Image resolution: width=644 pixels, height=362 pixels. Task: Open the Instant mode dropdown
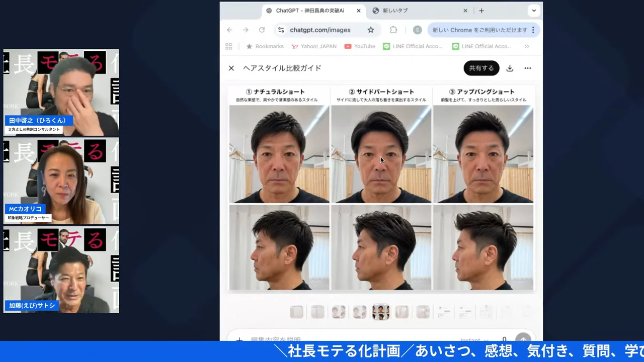coord(474,340)
